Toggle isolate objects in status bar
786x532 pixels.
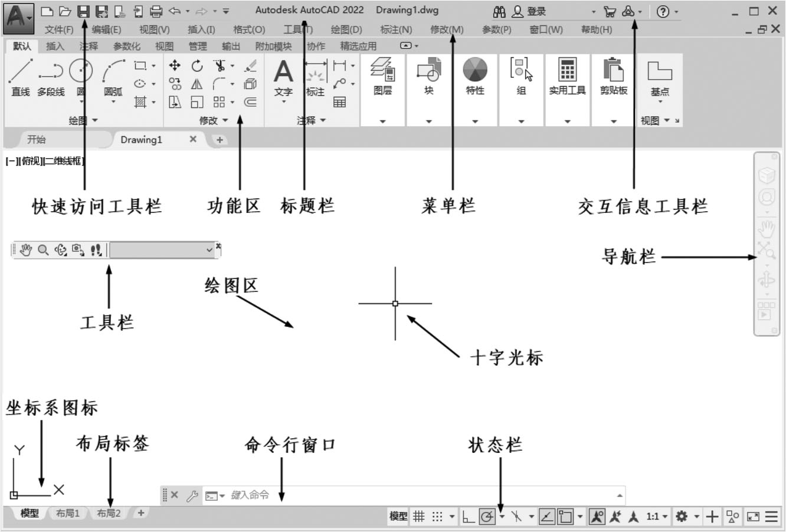733,517
